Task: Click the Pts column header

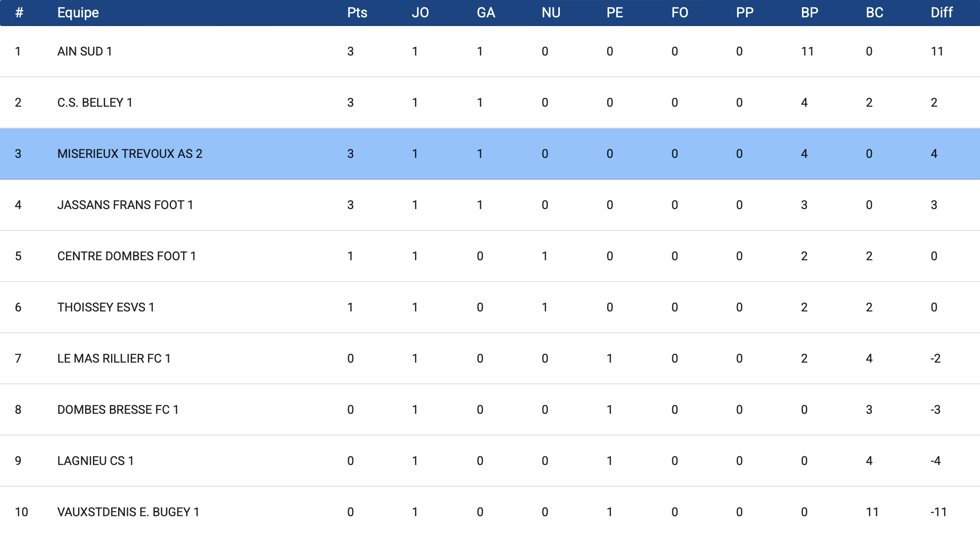Action: point(357,13)
